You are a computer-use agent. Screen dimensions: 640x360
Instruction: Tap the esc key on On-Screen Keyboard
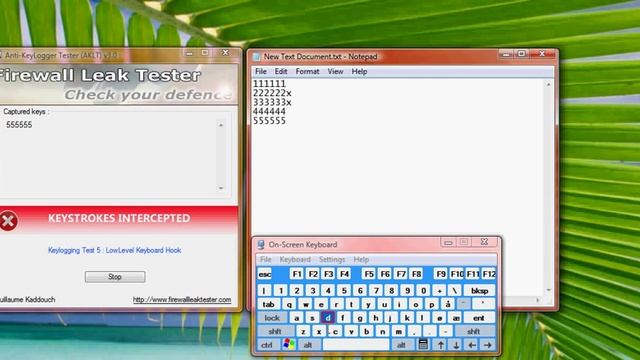pyautogui.click(x=265, y=274)
